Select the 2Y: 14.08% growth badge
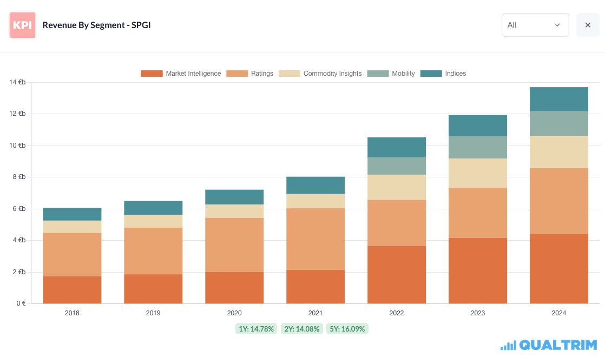This screenshot has width=605, height=364. [x=302, y=329]
